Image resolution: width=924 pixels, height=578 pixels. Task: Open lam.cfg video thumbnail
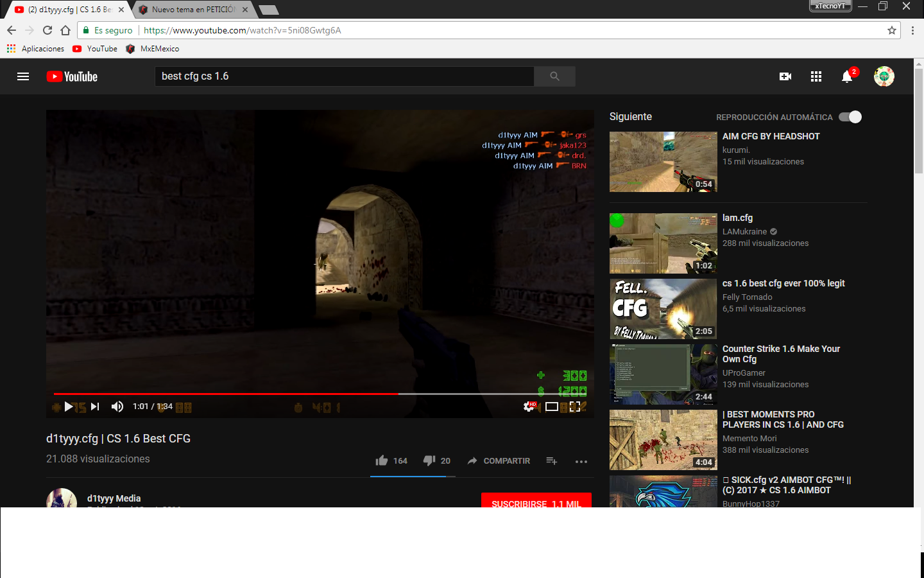coord(663,243)
